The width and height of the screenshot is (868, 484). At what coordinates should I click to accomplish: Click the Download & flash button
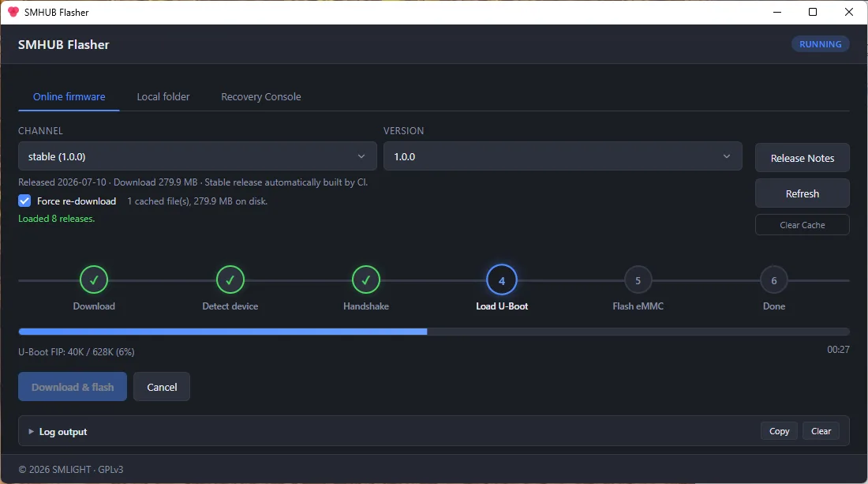coord(73,387)
